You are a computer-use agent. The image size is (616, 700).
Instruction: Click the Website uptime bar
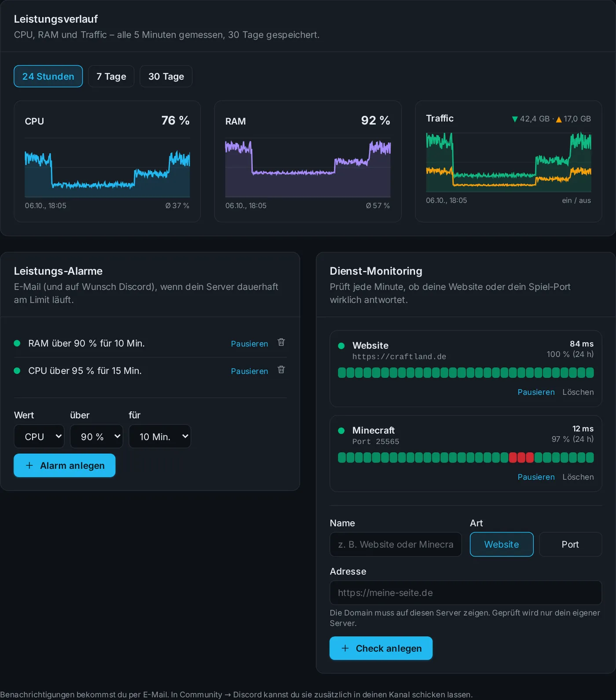click(x=466, y=372)
